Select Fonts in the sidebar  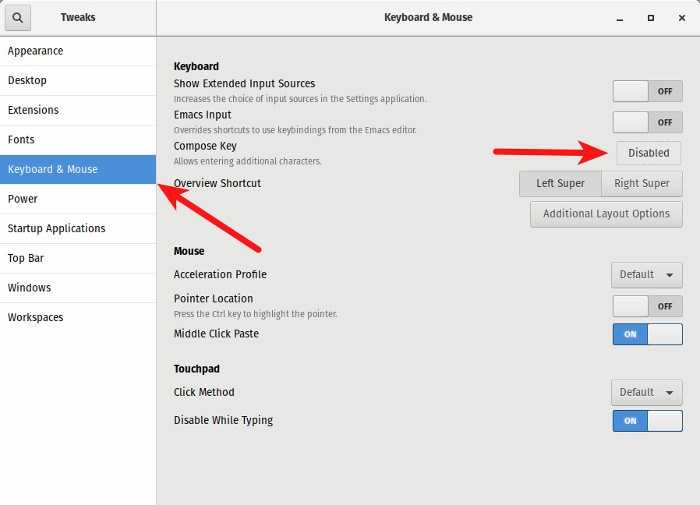click(x=78, y=140)
